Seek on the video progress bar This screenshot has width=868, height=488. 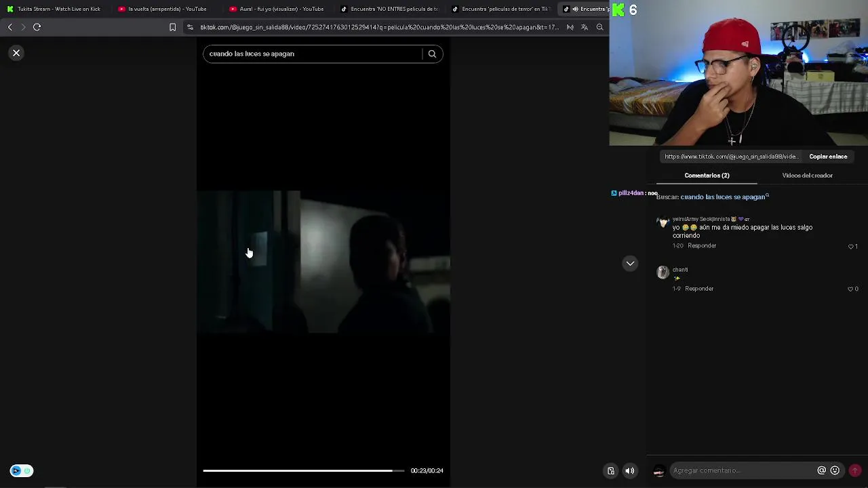(303, 470)
